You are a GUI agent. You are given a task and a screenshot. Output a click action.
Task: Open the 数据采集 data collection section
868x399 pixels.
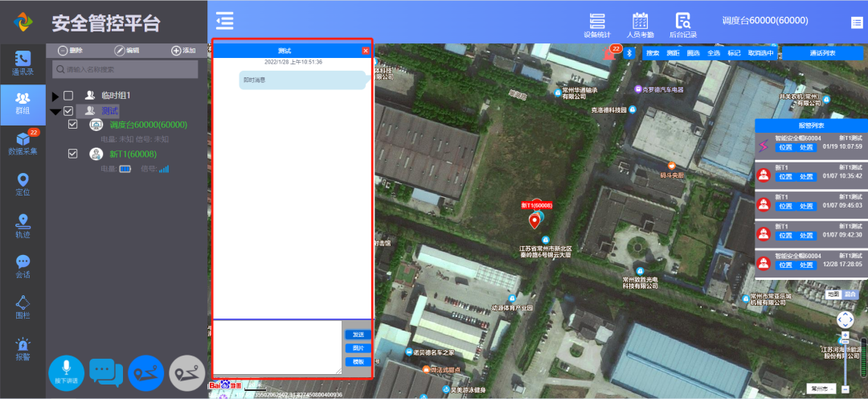pyautogui.click(x=23, y=142)
